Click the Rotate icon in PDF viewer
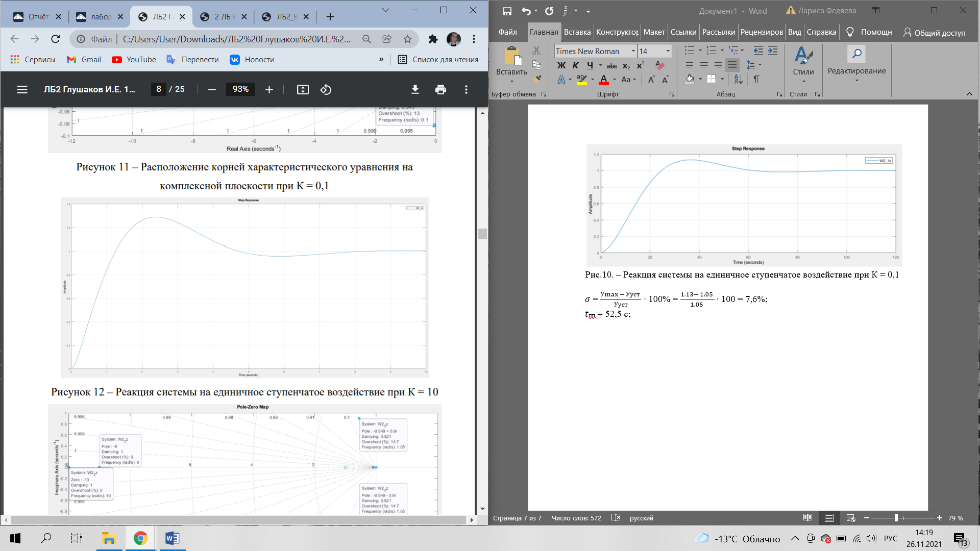 tap(326, 89)
